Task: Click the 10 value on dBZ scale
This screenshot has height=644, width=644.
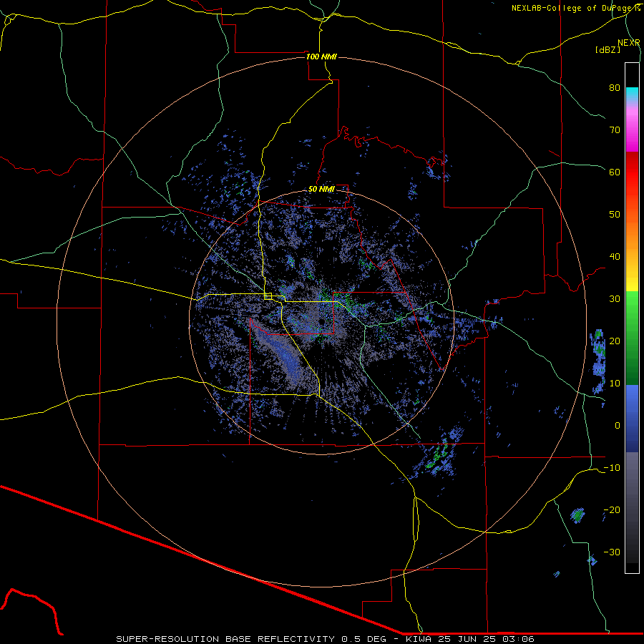Action: click(615, 384)
